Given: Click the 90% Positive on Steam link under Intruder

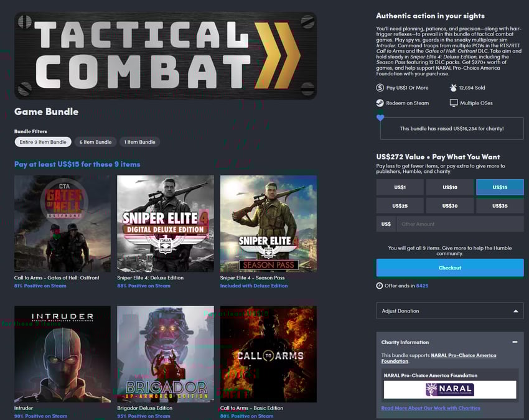Looking at the screenshot, I should (40, 416).
